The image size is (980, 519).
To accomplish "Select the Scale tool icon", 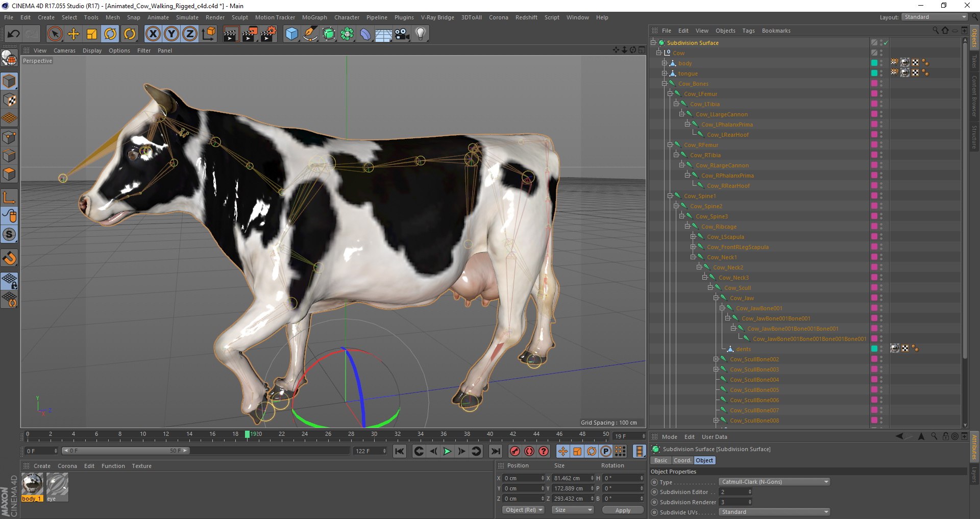I will click(x=92, y=34).
